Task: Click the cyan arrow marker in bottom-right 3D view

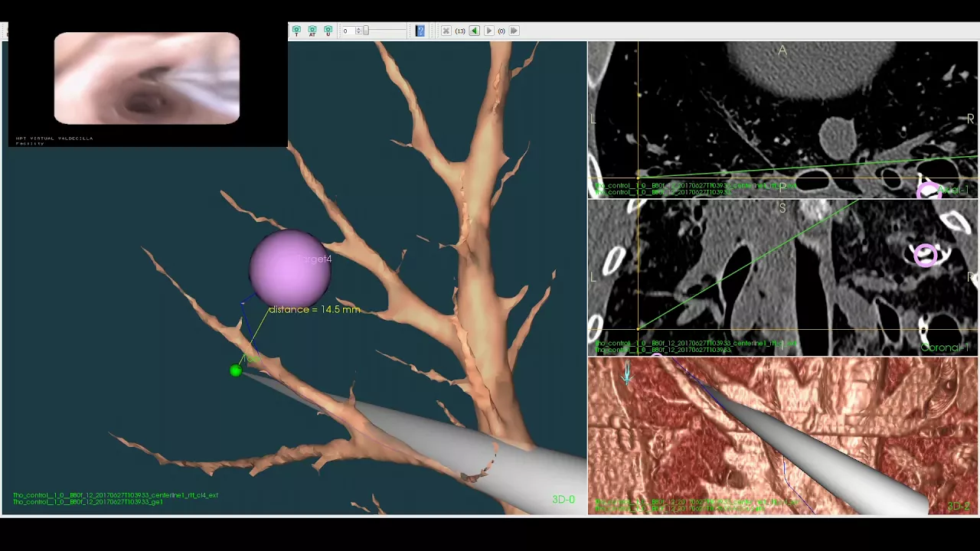Action: point(627,373)
